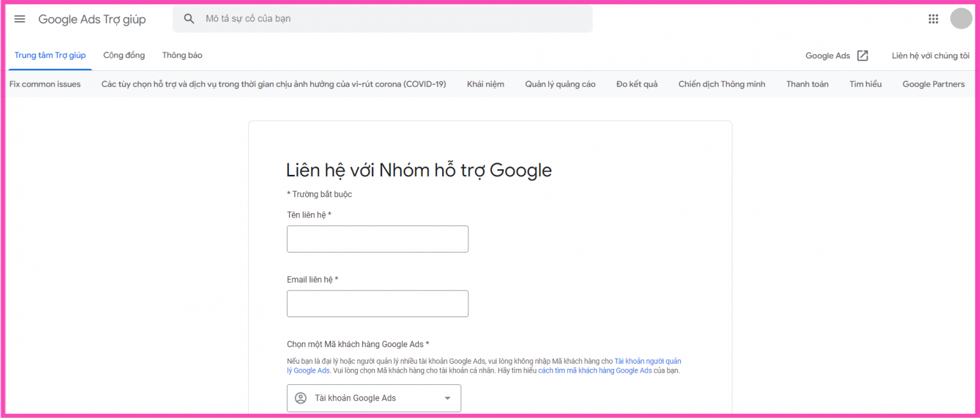Switch to Thông báo tab

pos(182,56)
